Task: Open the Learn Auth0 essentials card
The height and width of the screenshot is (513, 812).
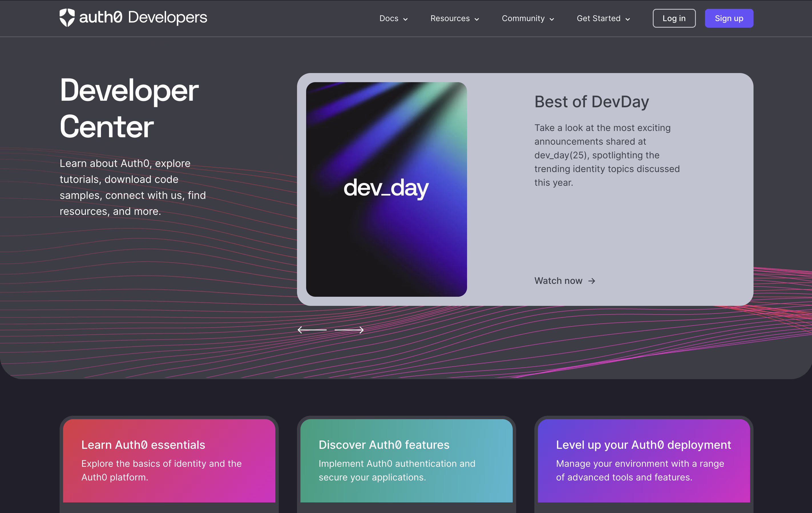Action: click(169, 461)
